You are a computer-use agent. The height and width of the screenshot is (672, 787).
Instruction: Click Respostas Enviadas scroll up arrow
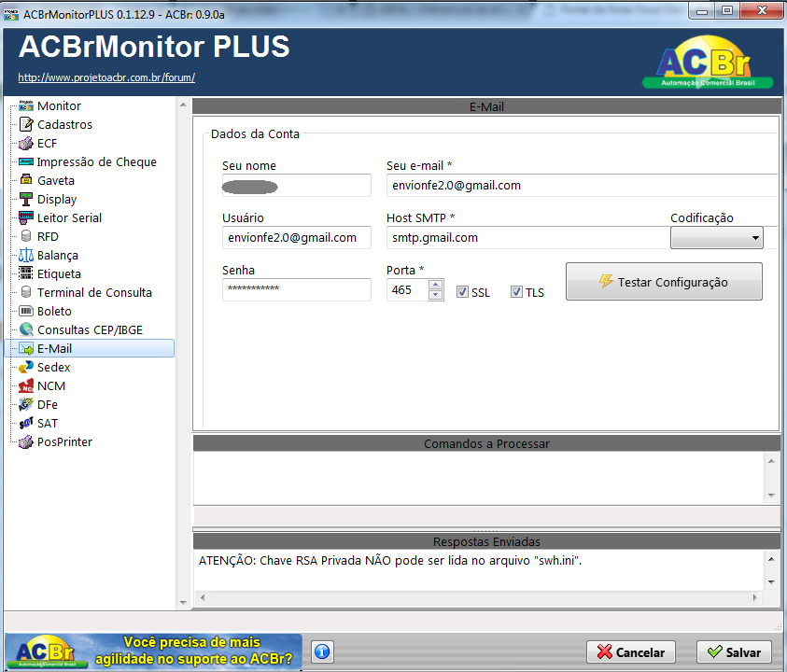[771, 558]
